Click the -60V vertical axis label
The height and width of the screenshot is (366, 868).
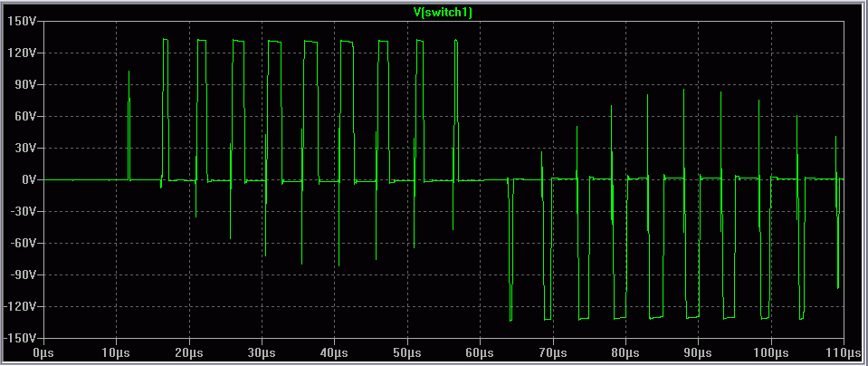(x=23, y=243)
